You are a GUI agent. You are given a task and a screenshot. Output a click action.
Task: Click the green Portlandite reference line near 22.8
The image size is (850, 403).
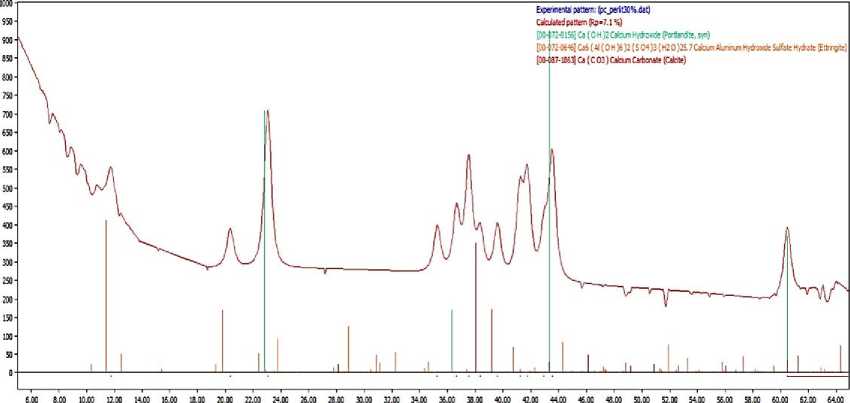tap(264, 241)
